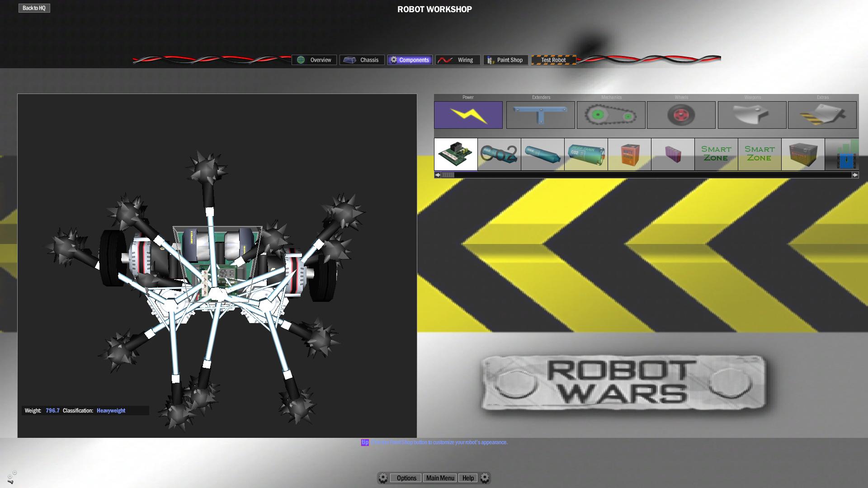Choose the Extenders T-bar category

541,115
